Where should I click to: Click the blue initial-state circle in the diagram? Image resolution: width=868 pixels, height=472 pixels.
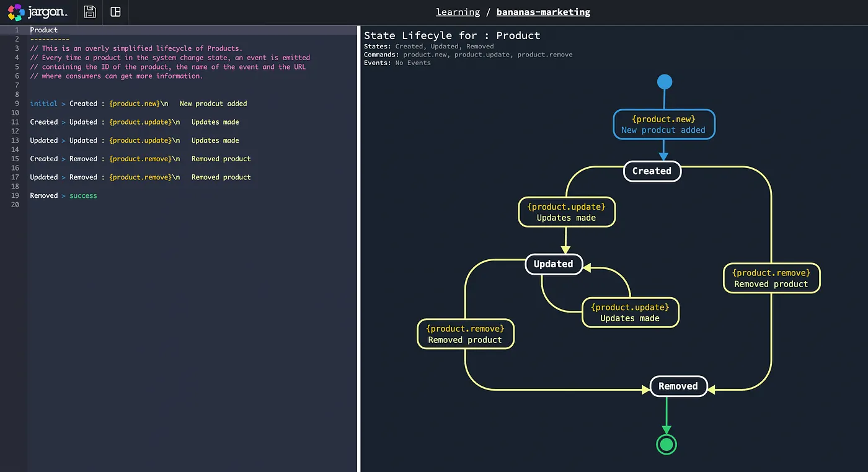[x=665, y=81]
